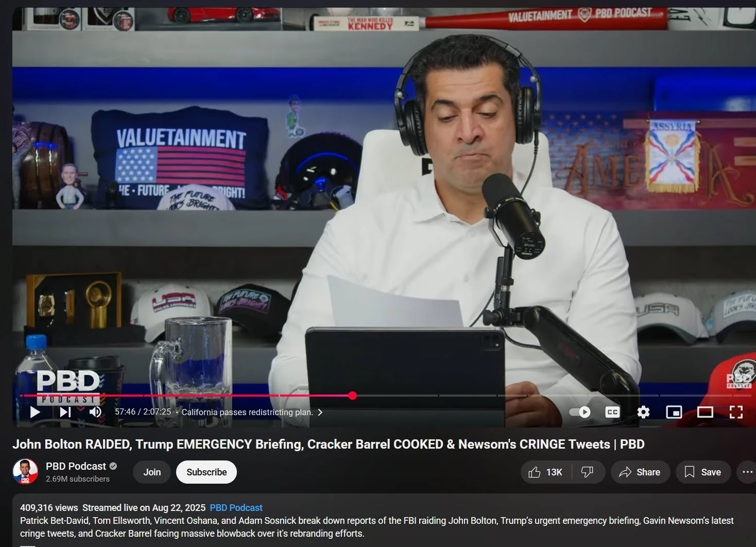Dislike the video
The width and height of the screenshot is (756, 547).
[588, 472]
